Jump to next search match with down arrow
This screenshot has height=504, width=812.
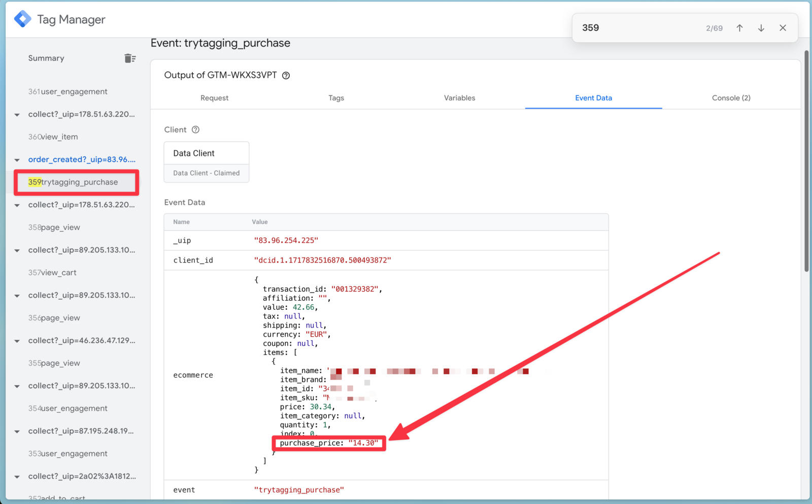[761, 28]
